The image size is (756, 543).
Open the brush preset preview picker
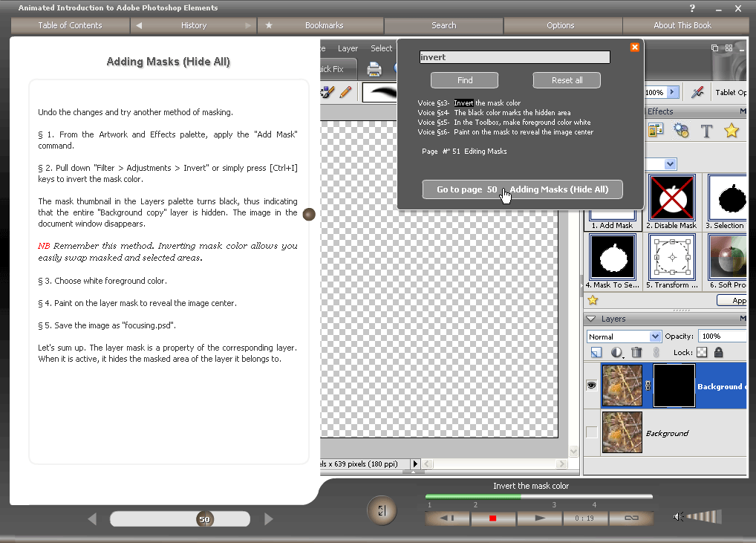380,92
